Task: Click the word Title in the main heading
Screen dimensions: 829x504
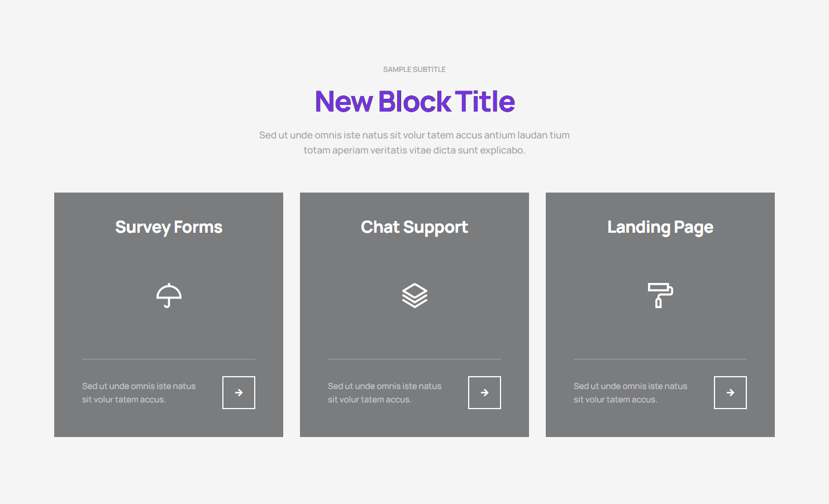Action: 485,102
